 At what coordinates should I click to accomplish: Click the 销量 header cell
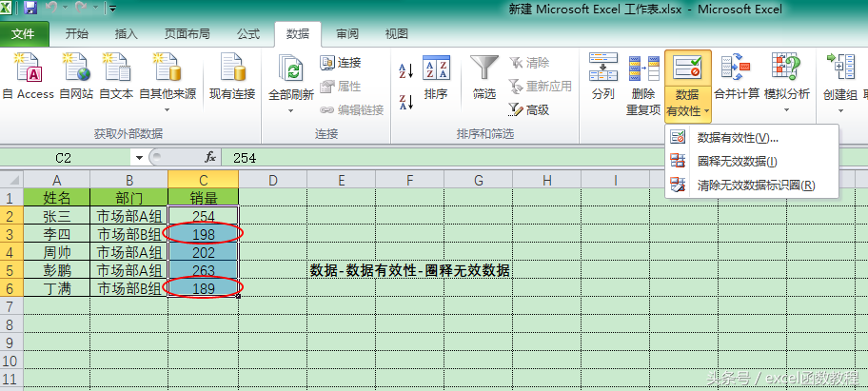coord(203,198)
